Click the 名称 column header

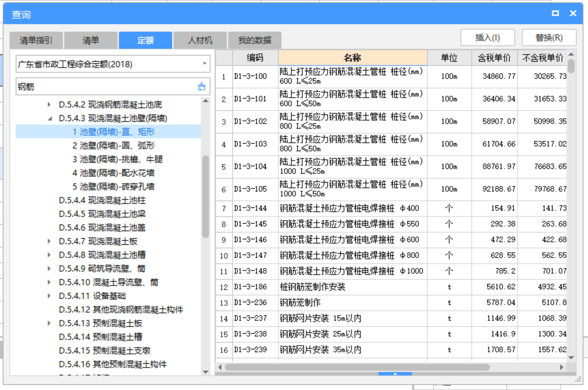[x=353, y=58]
